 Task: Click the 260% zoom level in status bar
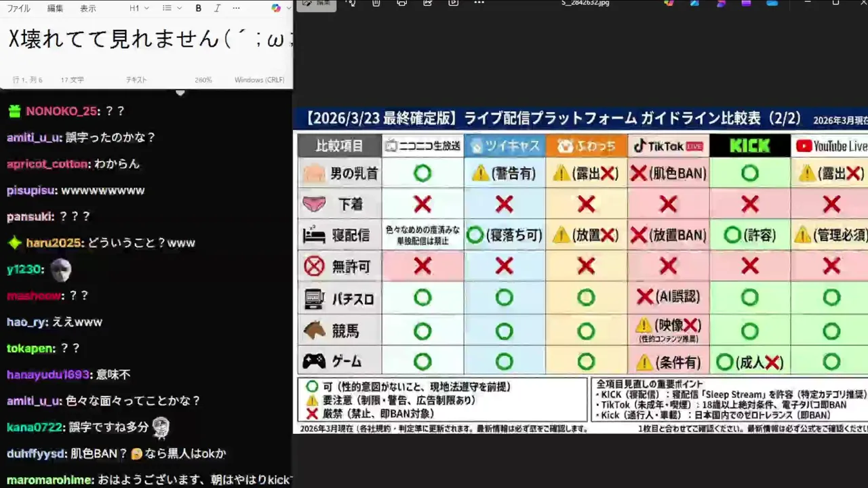tap(203, 80)
